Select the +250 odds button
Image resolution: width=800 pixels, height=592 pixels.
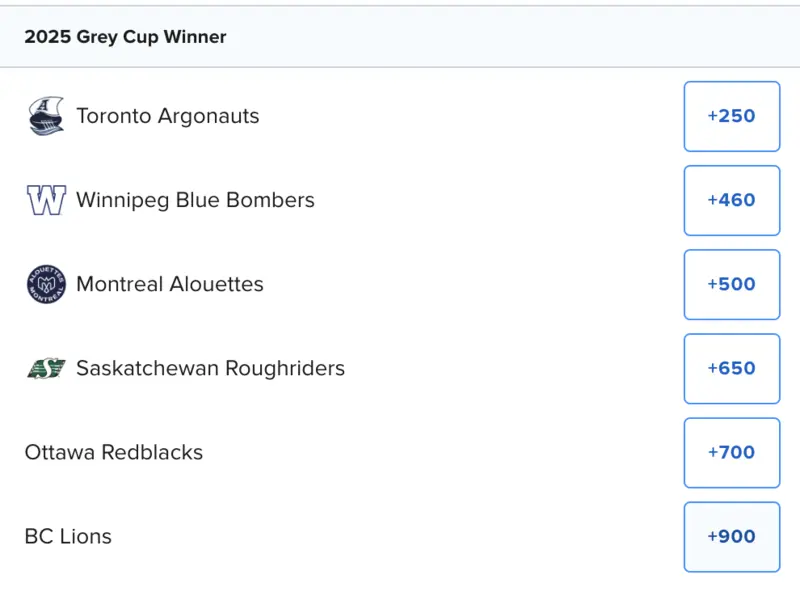[731, 116]
